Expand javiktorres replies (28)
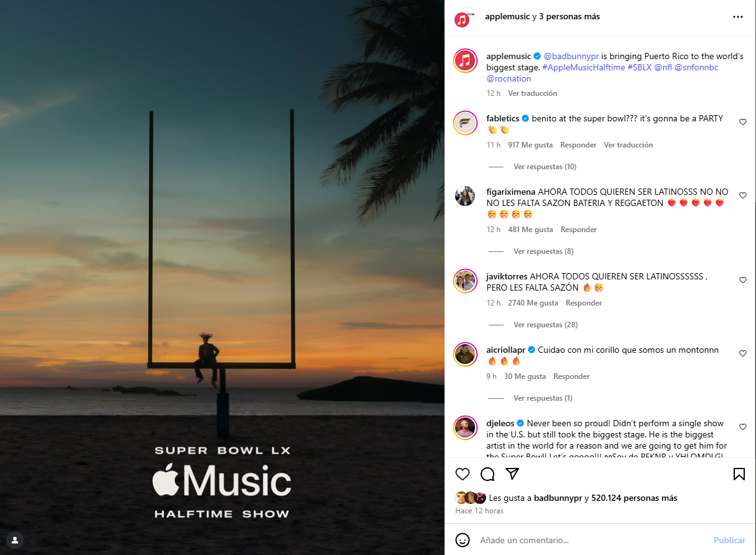This screenshot has height=555, width=756. click(x=545, y=325)
